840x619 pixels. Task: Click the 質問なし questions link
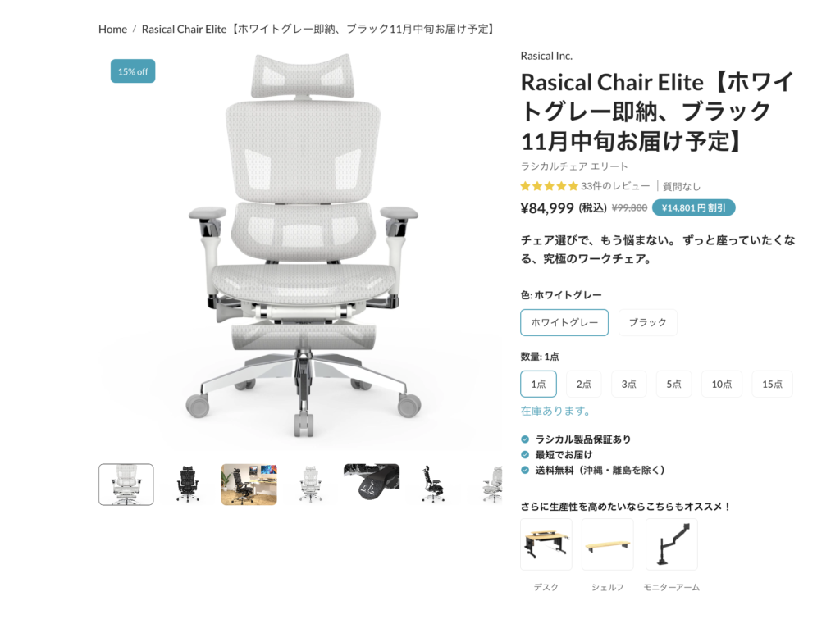(x=682, y=186)
